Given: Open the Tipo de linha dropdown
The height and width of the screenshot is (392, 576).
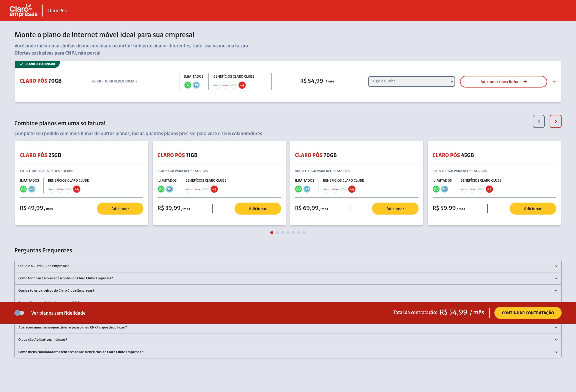Looking at the screenshot, I should 412,82.
